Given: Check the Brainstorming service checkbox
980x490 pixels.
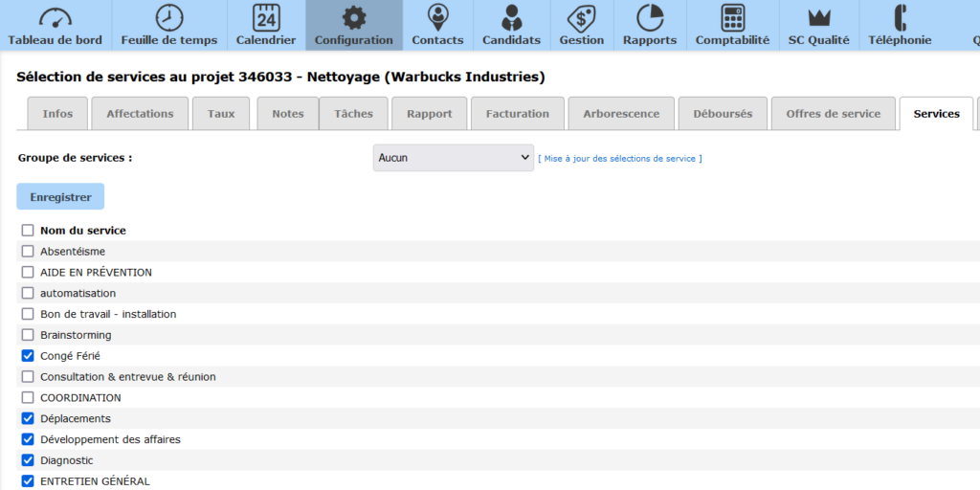Looking at the screenshot, I should pos(28,335).
